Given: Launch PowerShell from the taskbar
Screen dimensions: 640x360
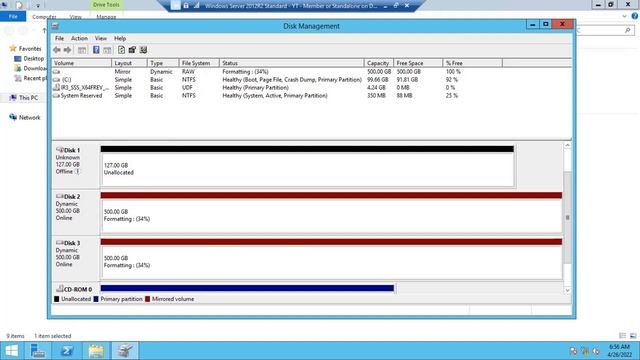Looking at the screenshot, I should pyautogui.click(x=67, y=351).
